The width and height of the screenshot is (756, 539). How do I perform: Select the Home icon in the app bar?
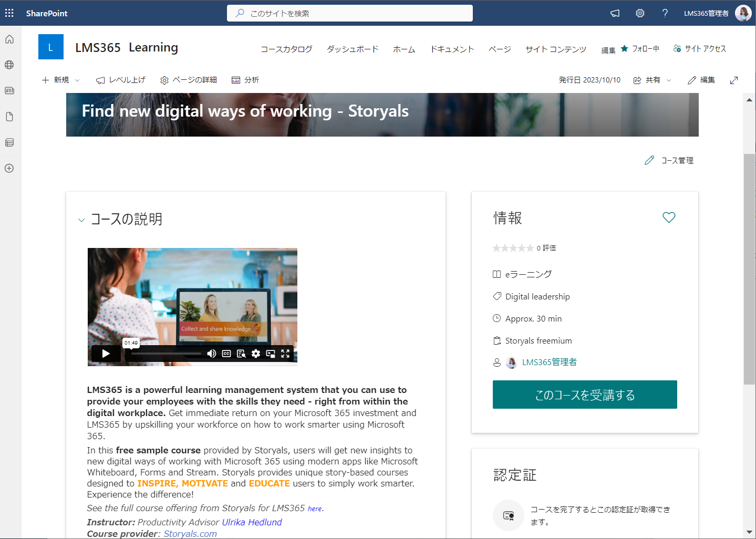9,39
